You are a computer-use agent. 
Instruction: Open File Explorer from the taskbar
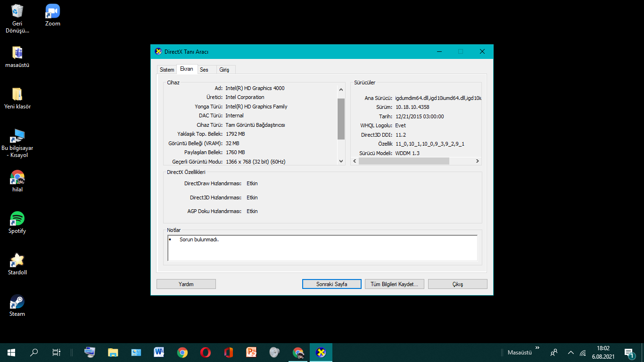[113, 352]
